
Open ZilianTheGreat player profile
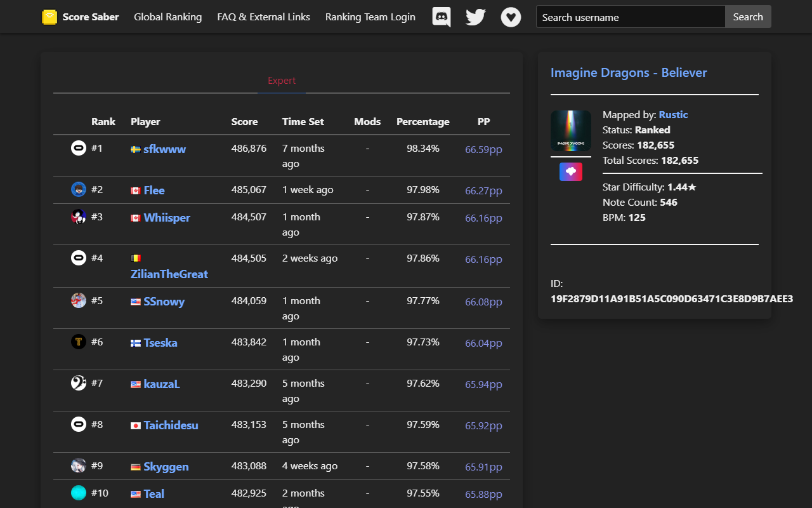click(x=169, y=274)
